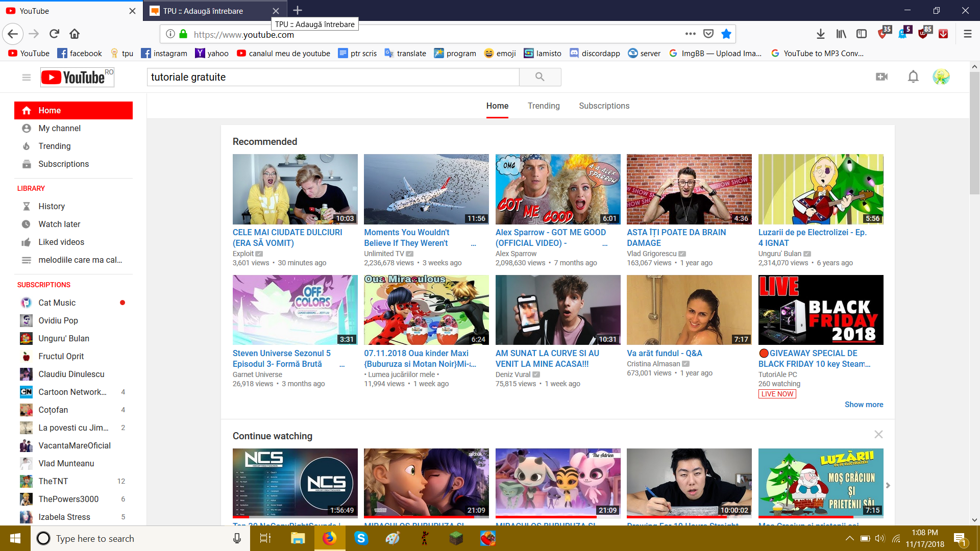Select the Home tab

tap(497, 106)
